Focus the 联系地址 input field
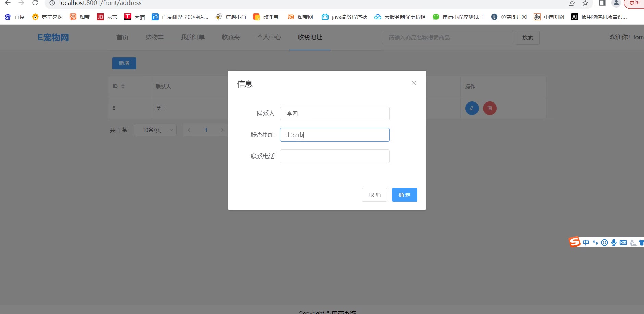Screen dimensions: 644x314 (335, 135)
